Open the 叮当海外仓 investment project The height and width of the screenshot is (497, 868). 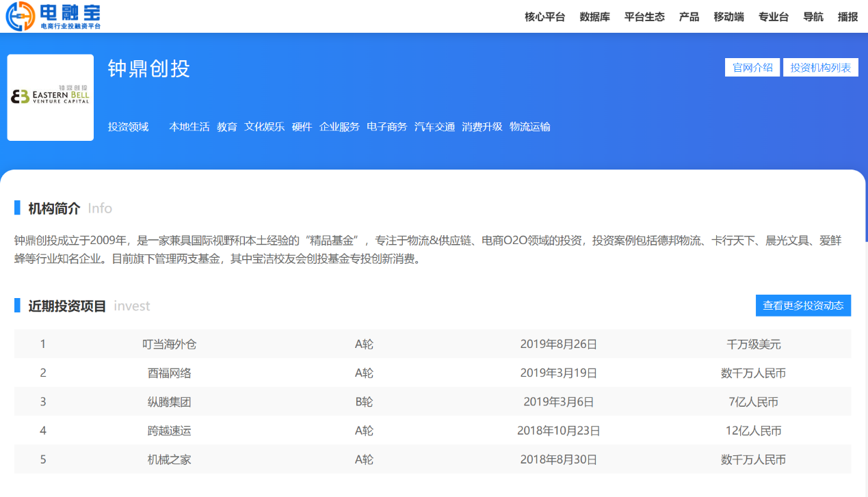click(169, 344)
